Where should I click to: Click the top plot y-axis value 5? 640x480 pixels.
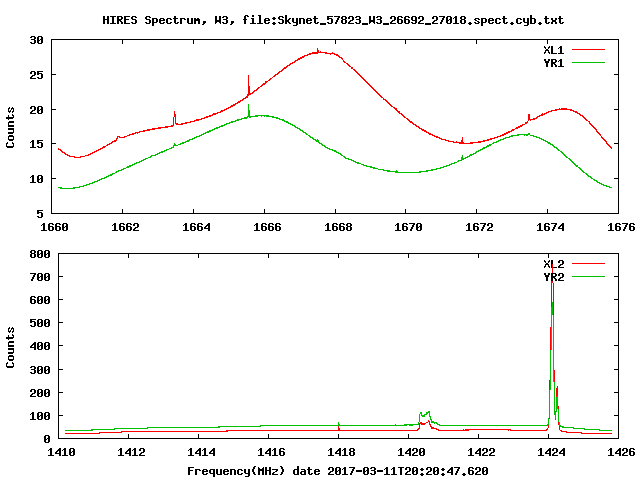tap(40, 214)
